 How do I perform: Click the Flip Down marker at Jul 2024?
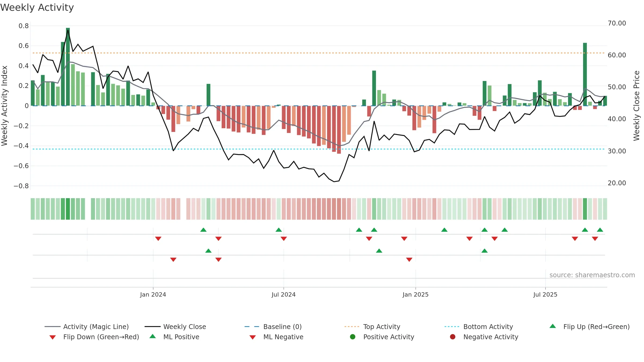pyautogui.click(x=284, y=239)
